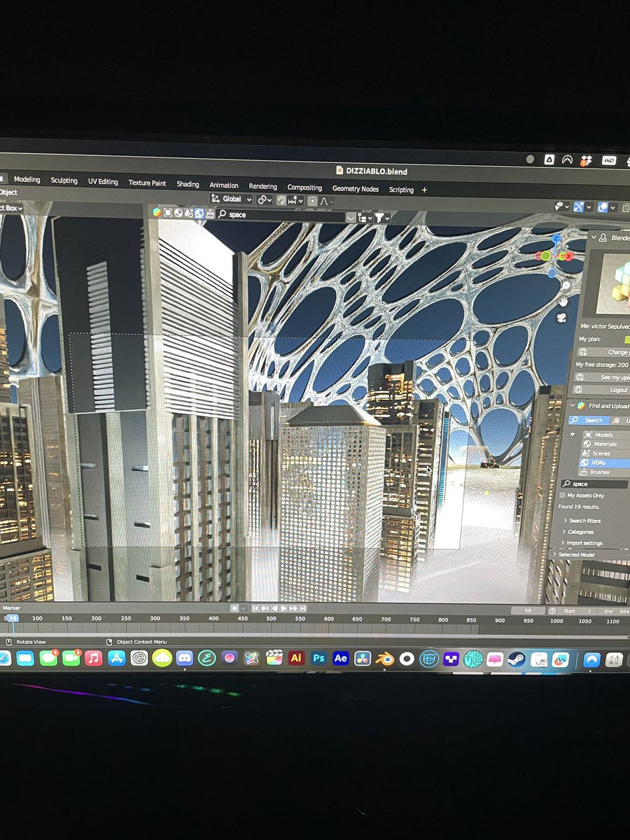The image size is (630, 840).
Task: Click the hand pan view icon
Action: [x=563, y=302]
